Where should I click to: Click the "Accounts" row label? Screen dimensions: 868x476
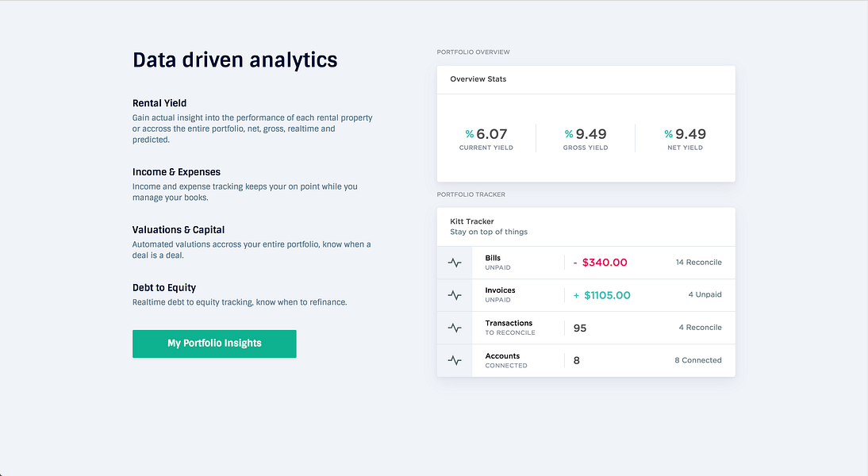pyautogui.click(x=502, y=356)
